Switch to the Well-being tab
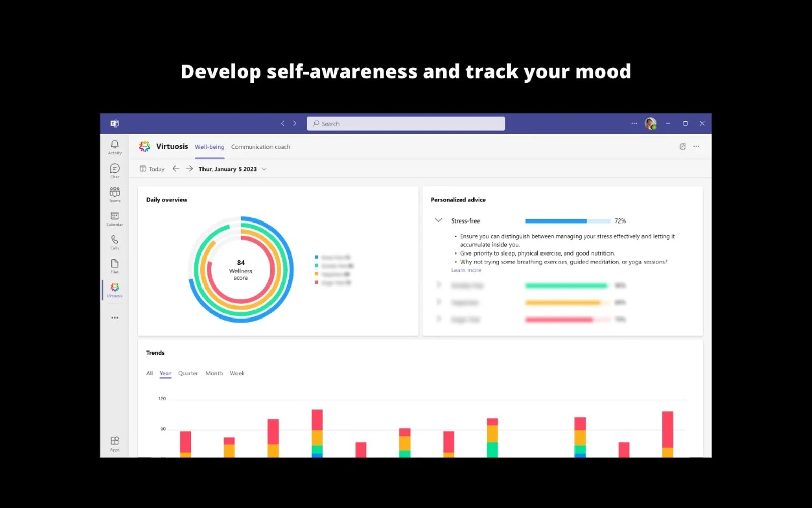 [x=210, y=147]
